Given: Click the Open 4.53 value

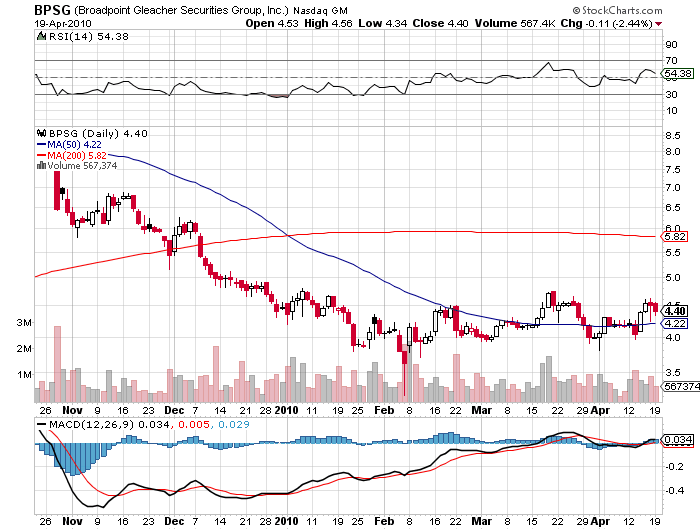Looking at the screenshot, I should tap(272, 23).
